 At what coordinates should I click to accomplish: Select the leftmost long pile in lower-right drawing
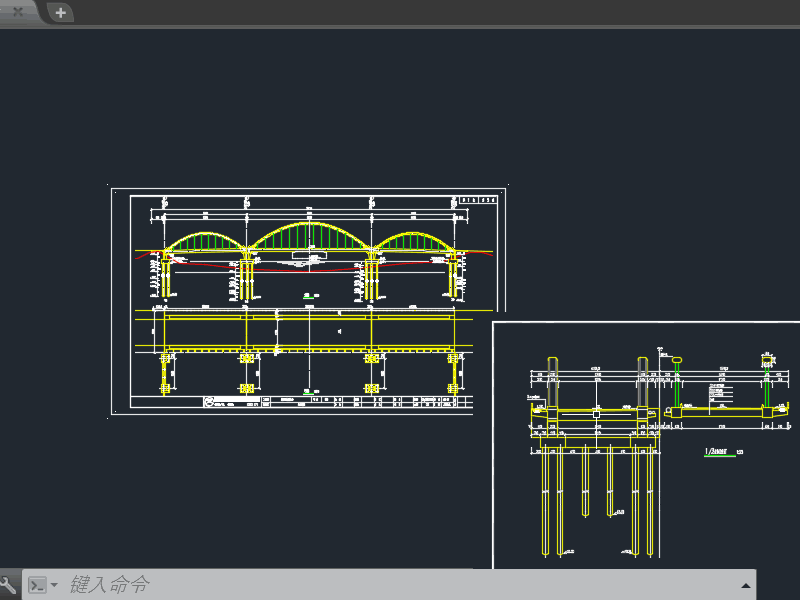(544, 500)
